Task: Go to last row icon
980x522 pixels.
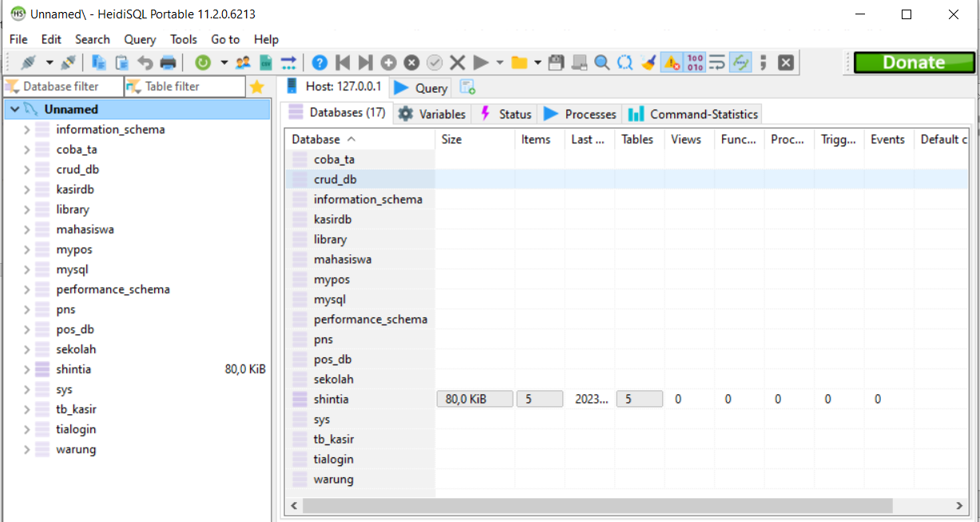Action: (x=365, y=62)
